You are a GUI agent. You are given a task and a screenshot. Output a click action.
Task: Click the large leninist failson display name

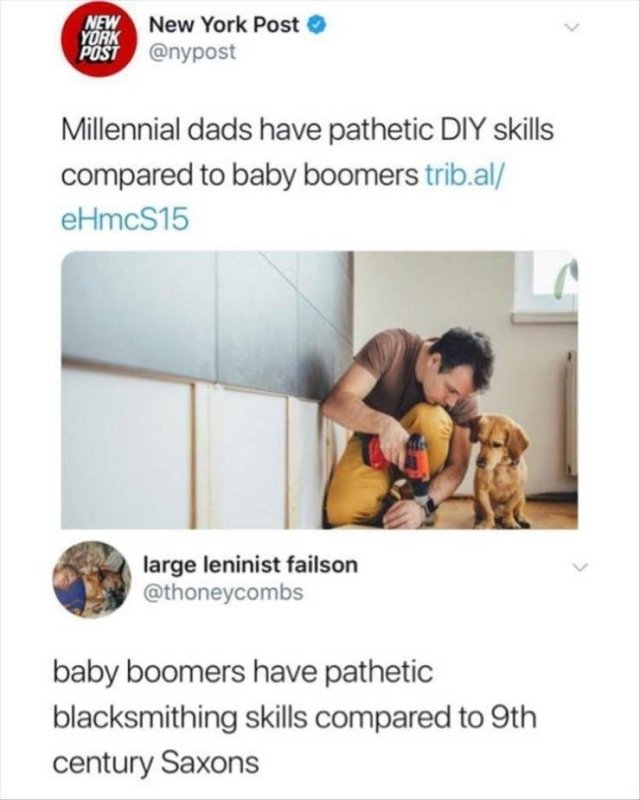coord(251,565)
